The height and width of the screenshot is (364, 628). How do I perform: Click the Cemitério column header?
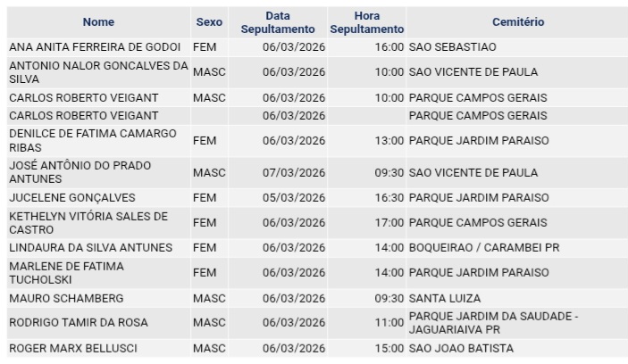pyautogui.click(x=517, y=22)
